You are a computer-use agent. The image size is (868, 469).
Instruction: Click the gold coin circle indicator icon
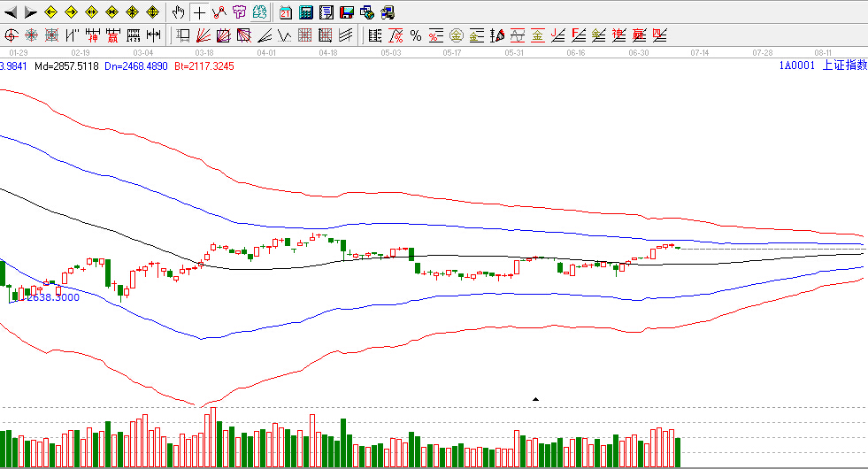pos(457,35)
